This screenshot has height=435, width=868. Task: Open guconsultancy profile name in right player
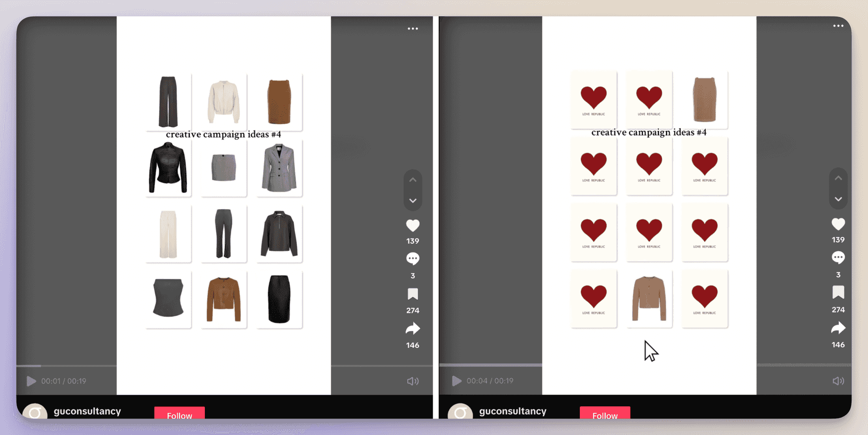(513, 411)
